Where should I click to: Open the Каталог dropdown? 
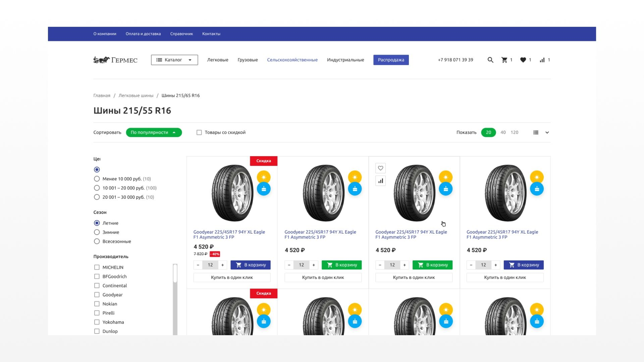pyautogui.click(x=174, y=60)
